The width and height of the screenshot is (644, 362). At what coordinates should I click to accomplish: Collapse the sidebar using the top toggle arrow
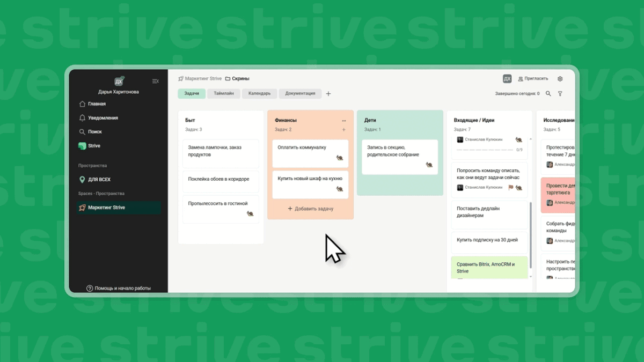[155, 81]
